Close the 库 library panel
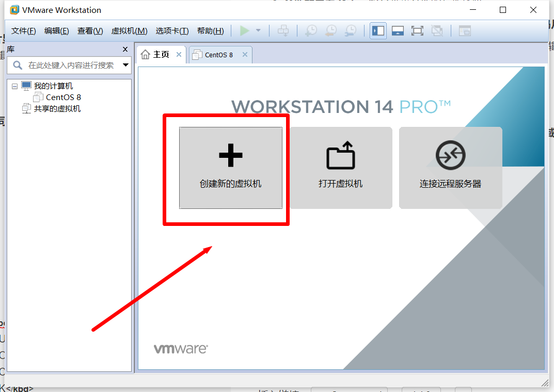Screen dimensions: 554x392 click(125, 50)
